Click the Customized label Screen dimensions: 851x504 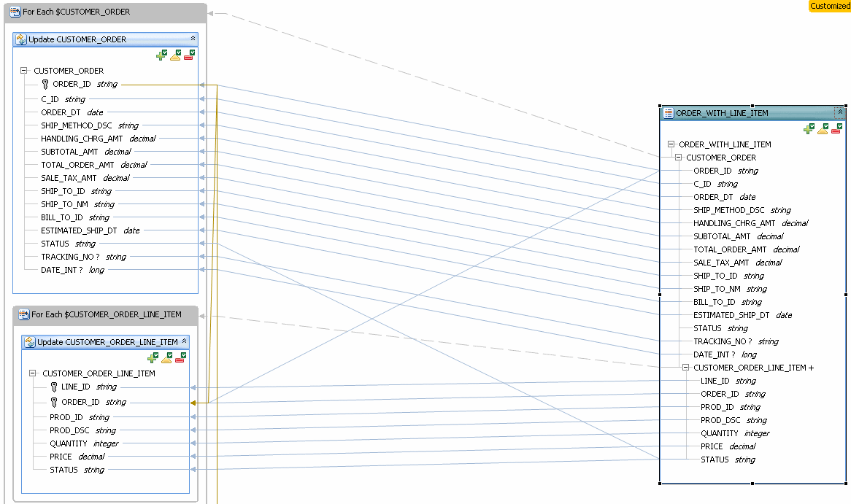[830, 5]
